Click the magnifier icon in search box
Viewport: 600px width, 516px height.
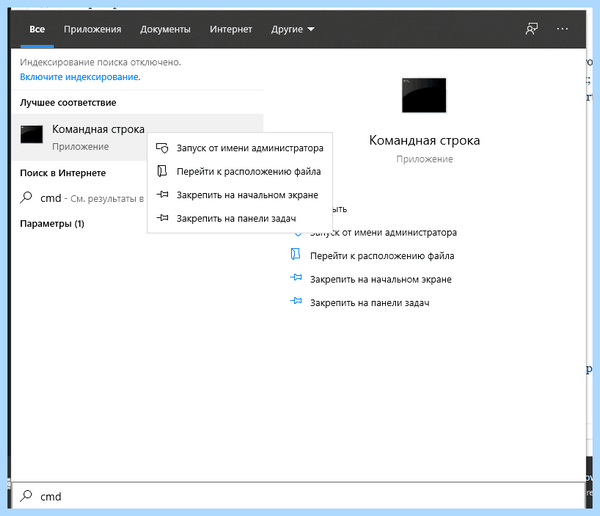[x=26, y=496]
